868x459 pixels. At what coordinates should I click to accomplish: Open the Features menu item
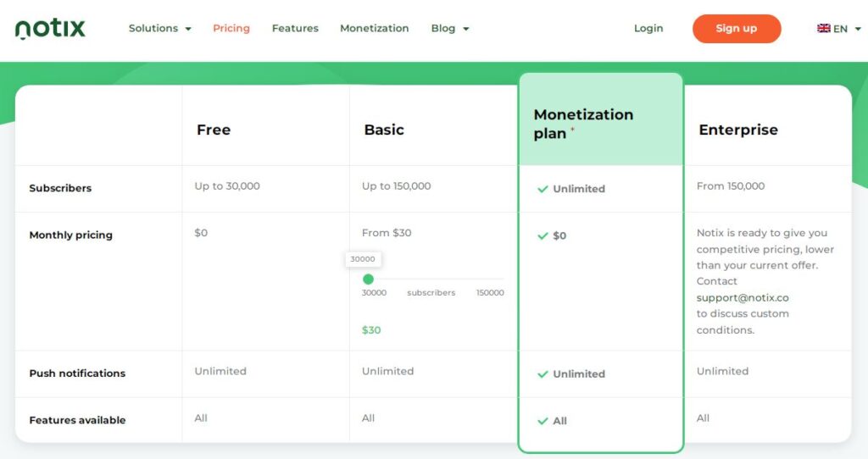(x=295, y=29)
